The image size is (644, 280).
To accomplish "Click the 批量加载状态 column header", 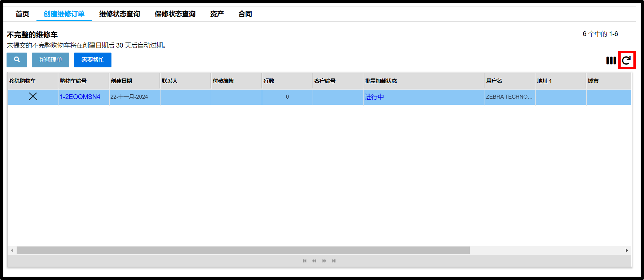I will (x=424, y=81).
